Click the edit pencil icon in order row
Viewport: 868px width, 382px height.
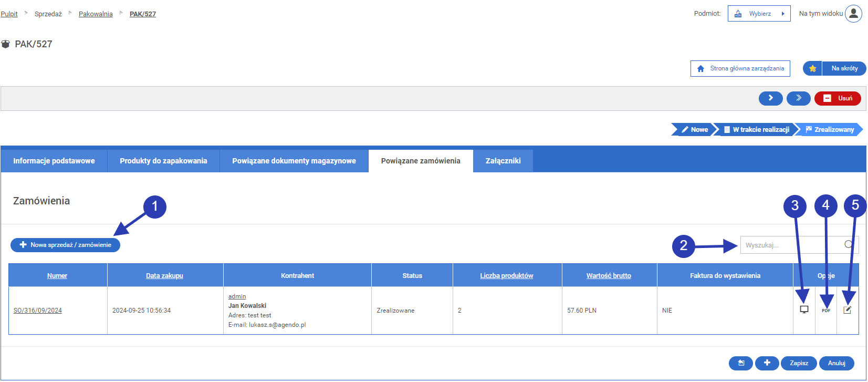tap(847, 310)
